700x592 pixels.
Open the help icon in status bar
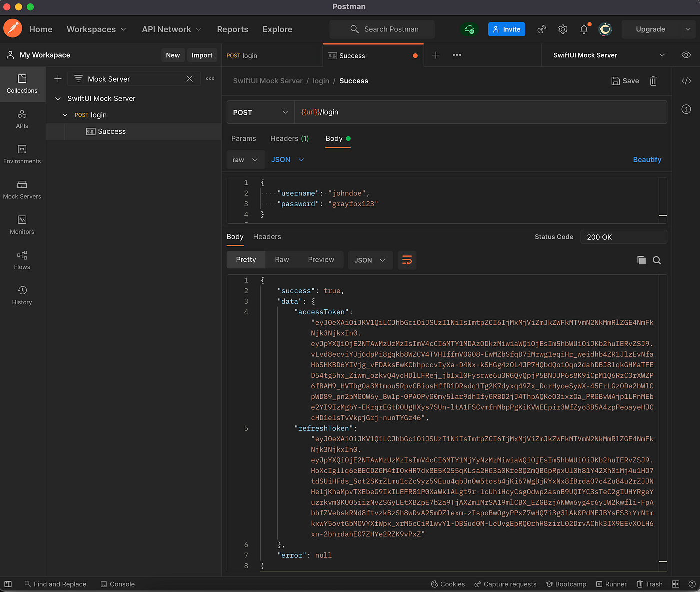(692, 584)
